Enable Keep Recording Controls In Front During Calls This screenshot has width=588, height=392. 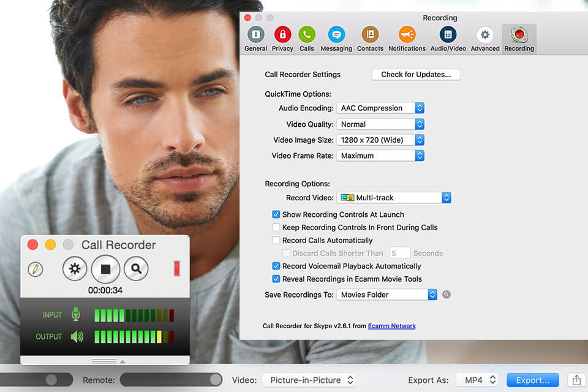pyautogui.click(x=276, y=227)
